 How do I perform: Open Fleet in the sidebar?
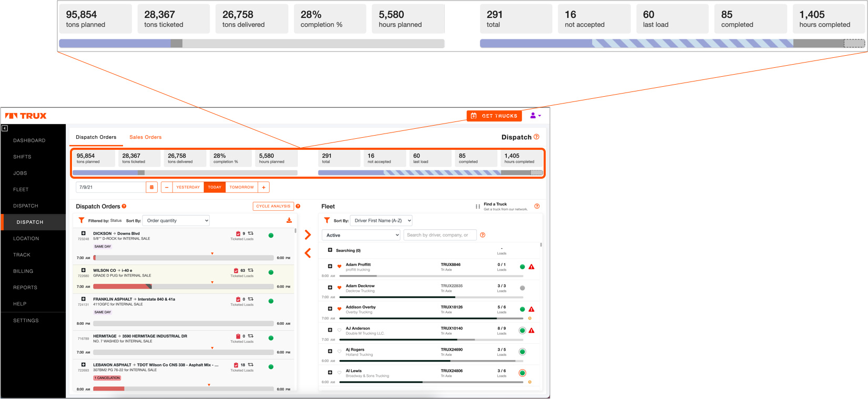click(x=21, y=189)
